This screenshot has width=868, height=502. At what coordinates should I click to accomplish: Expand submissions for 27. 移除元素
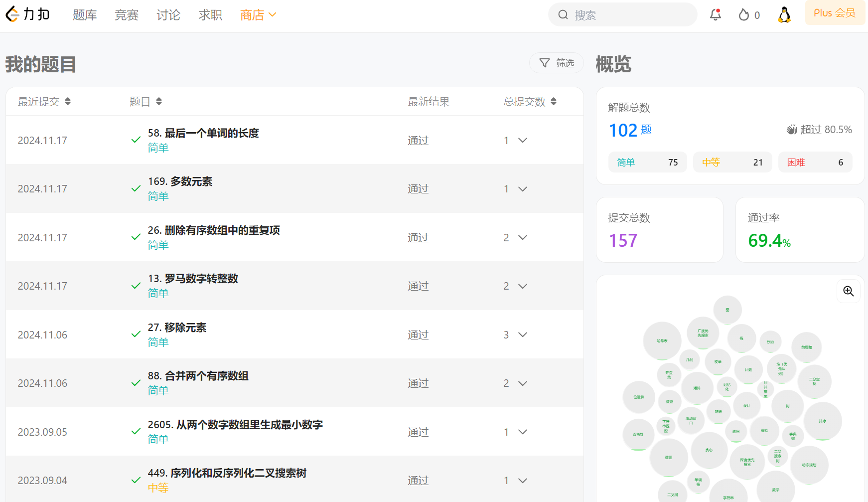coord(523,335)
